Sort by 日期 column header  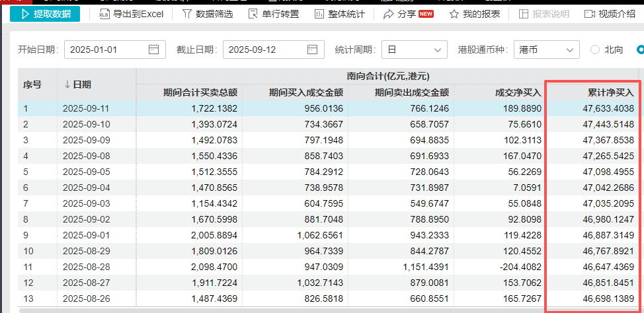pyautogui.click(x=78, y=85)
